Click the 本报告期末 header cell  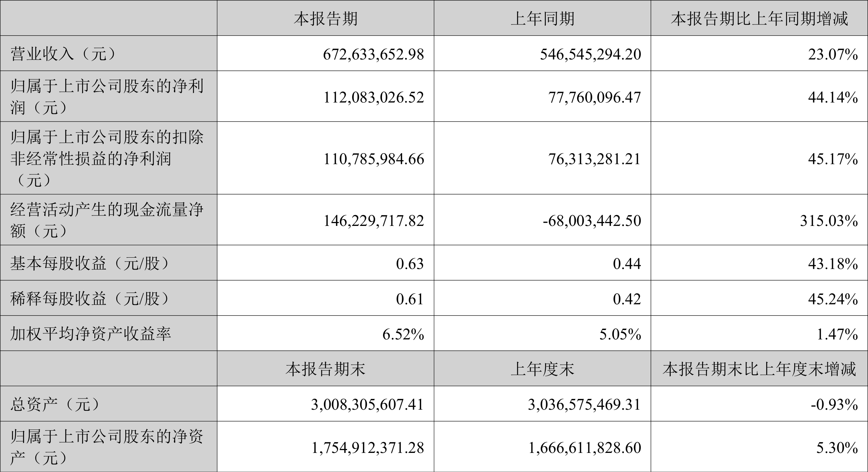coord(325,369)
